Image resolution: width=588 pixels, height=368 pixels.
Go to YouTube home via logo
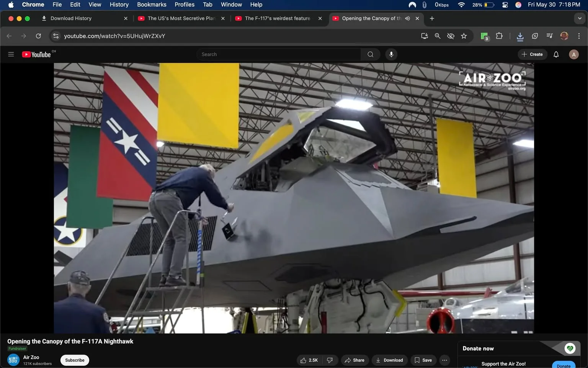click(36, 54)
